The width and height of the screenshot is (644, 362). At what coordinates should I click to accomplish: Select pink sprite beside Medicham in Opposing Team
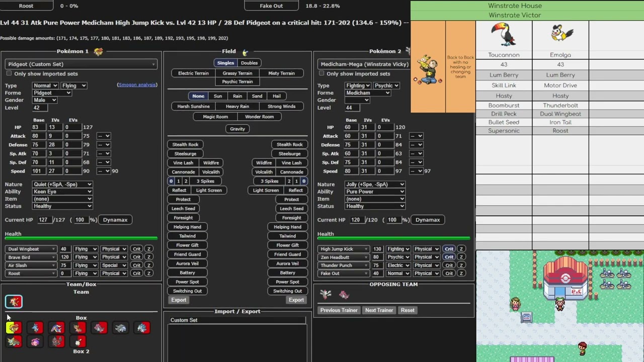344,295
